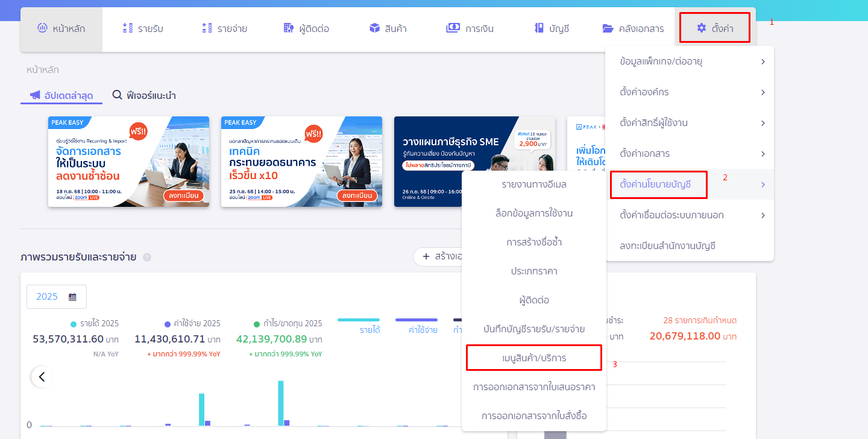The image size is (868, 439).
Task: Click the expense value 11,430,610.71
Action: 169,340
